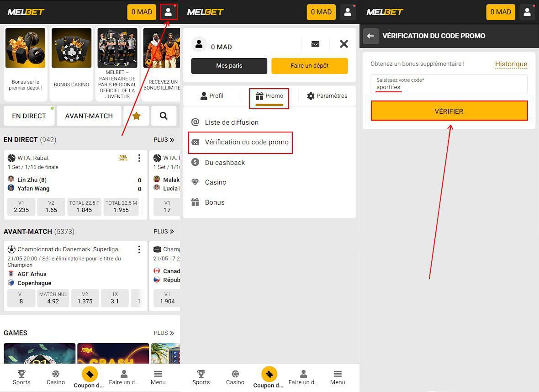
Task: Close the account panel with the X
Action: (x=344, y=44)
